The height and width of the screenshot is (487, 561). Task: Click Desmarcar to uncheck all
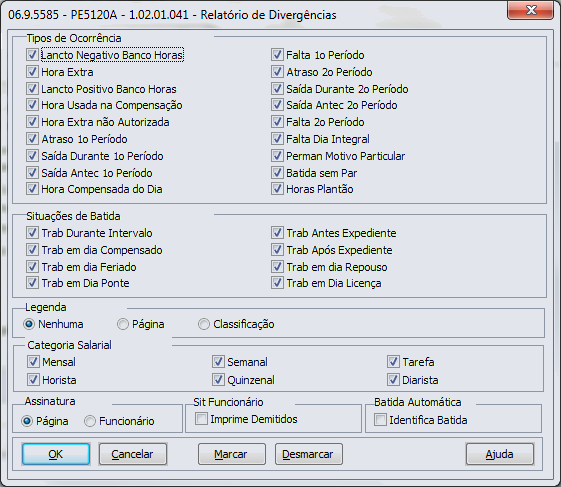[x=308, y=454]
